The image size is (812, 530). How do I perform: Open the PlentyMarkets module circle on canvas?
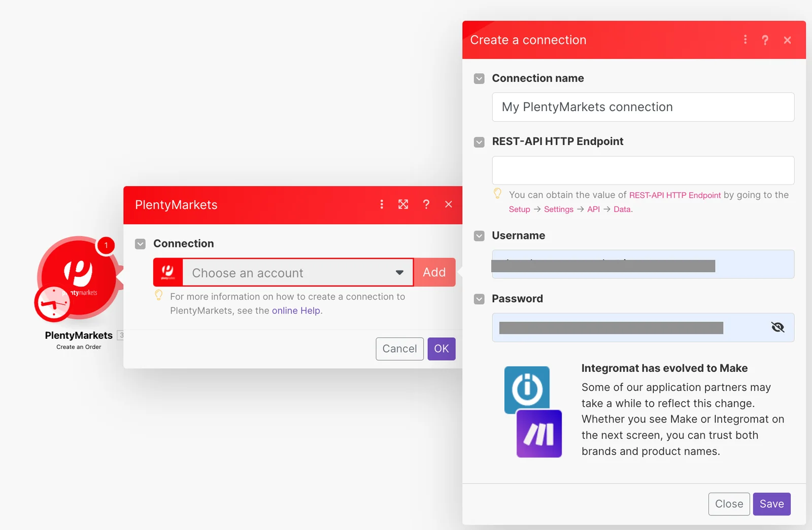click(79, 276)
